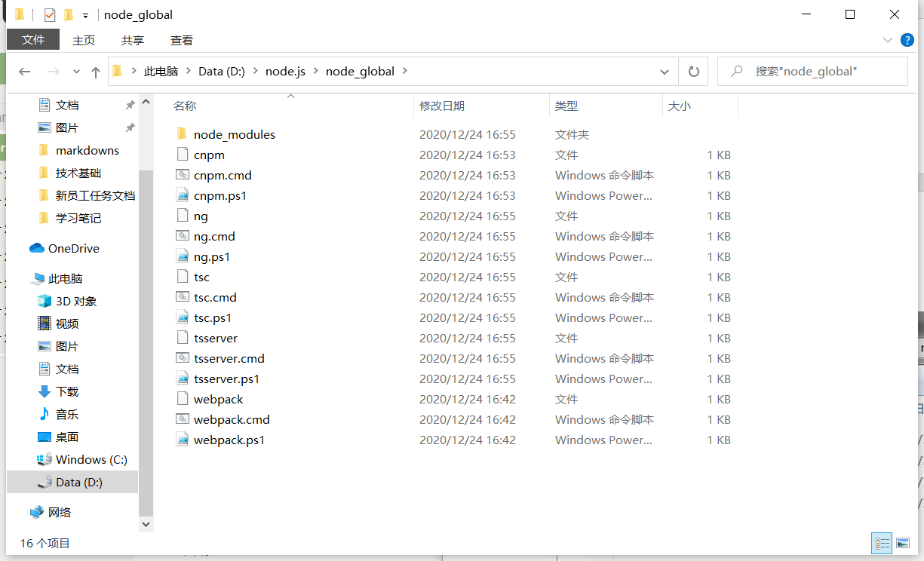924x561 pixels.
Task: Open pinned 图片 in Quick access
Action: (67, 127)
